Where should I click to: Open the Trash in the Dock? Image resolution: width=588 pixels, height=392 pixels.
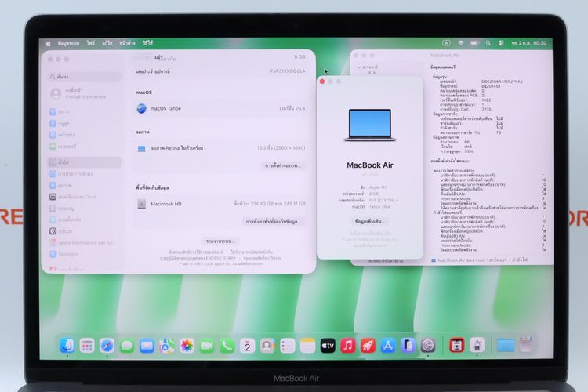(526, 345)
